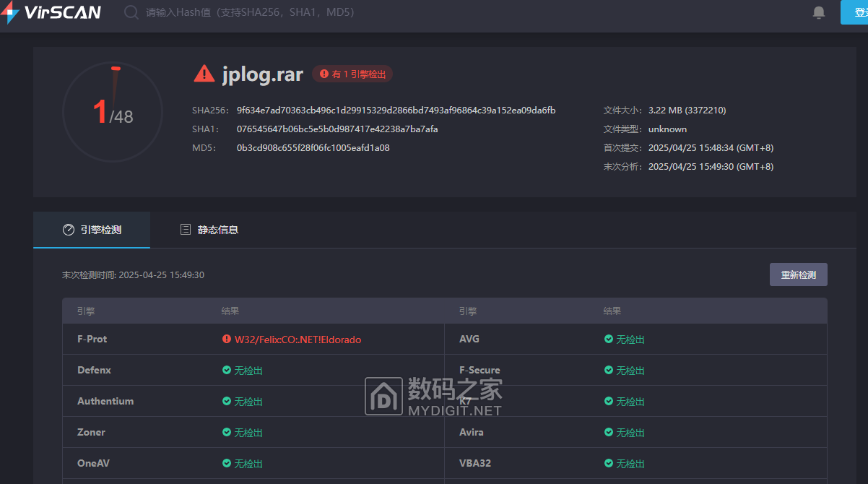Viewport: 868px width, 484px height.
Task: Click the red warning triangle beside jplog.rar
Action: [204, 73]
